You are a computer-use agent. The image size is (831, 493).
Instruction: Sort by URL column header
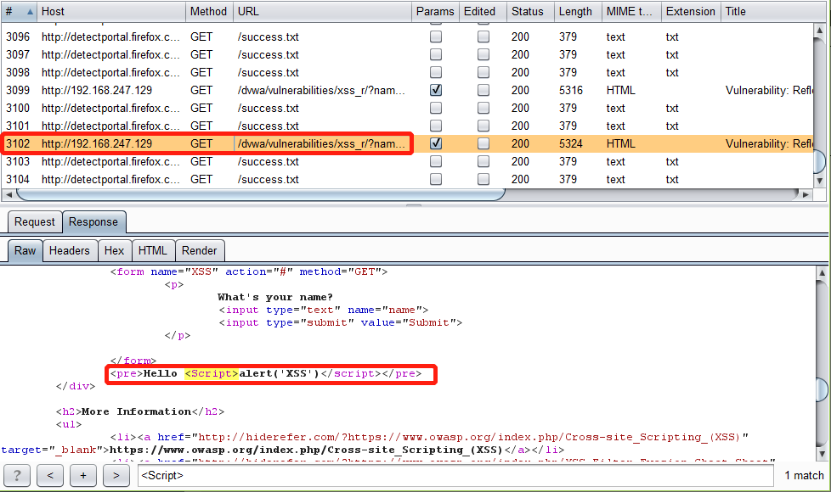(x=322, y=12)
